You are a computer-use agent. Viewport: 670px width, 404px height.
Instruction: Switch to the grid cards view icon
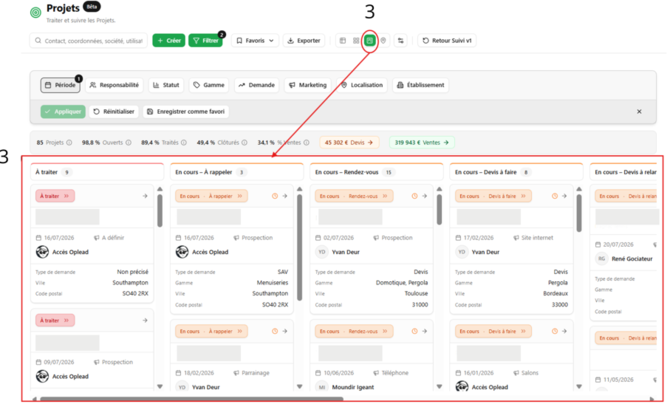tap(356, 41)
